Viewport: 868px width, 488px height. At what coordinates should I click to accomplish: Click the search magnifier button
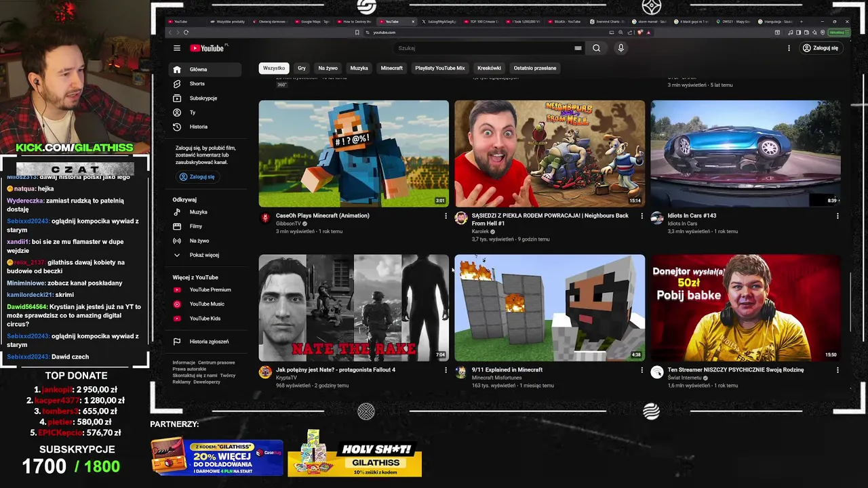(596, 48)
